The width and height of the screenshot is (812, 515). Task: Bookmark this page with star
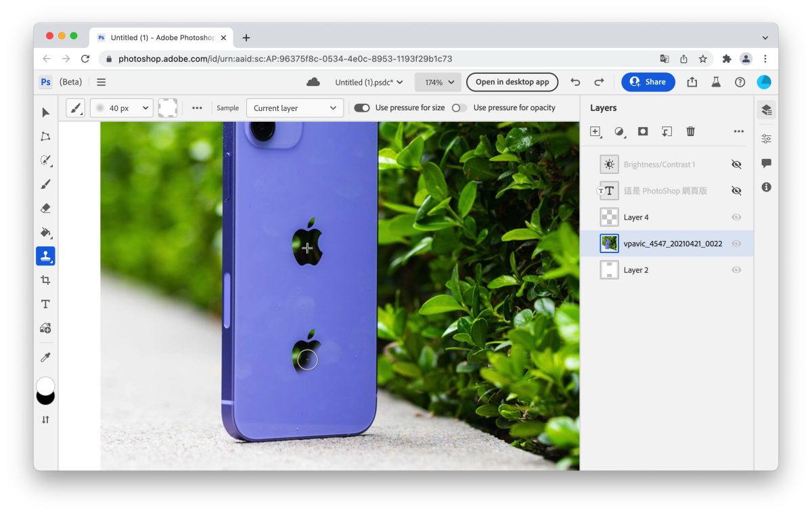(x=703, y=59)
